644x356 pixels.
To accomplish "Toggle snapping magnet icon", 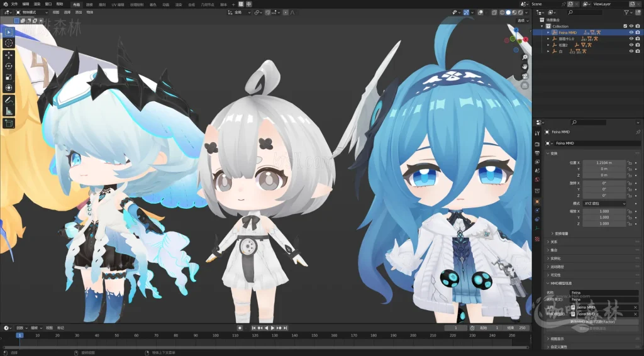I will (268, 13).
